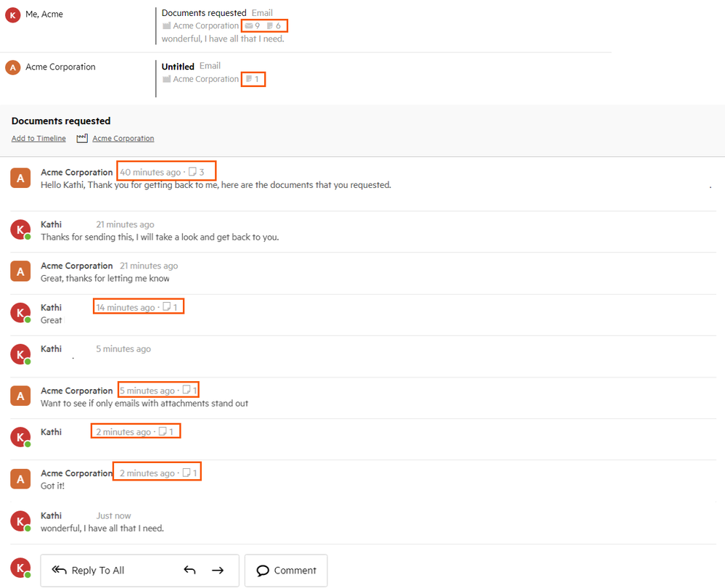Click the factory icon beside Acme Corporation link

[x=82, y=139]
